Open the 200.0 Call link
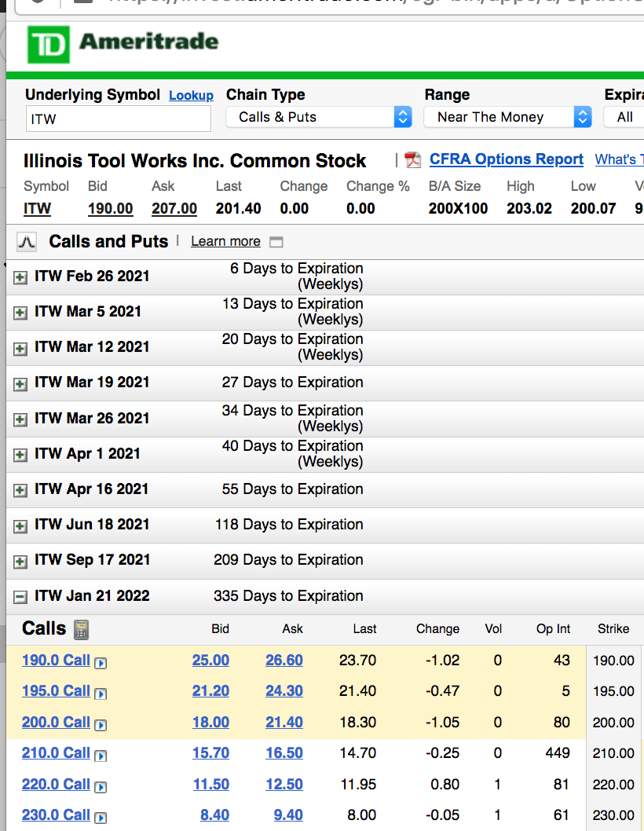Image resolution: width=644 pixels, height=831 pixels. pyautogui.click(x=56, y=723)
